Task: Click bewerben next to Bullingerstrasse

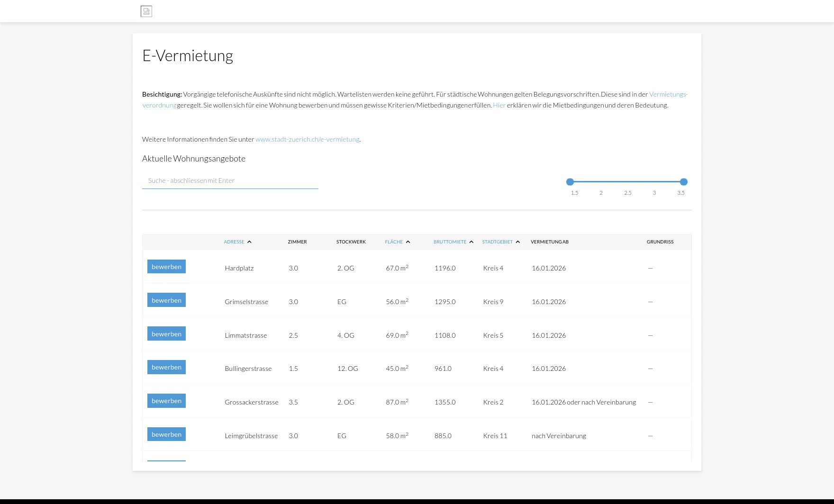Action: click(x=166, y=367)
